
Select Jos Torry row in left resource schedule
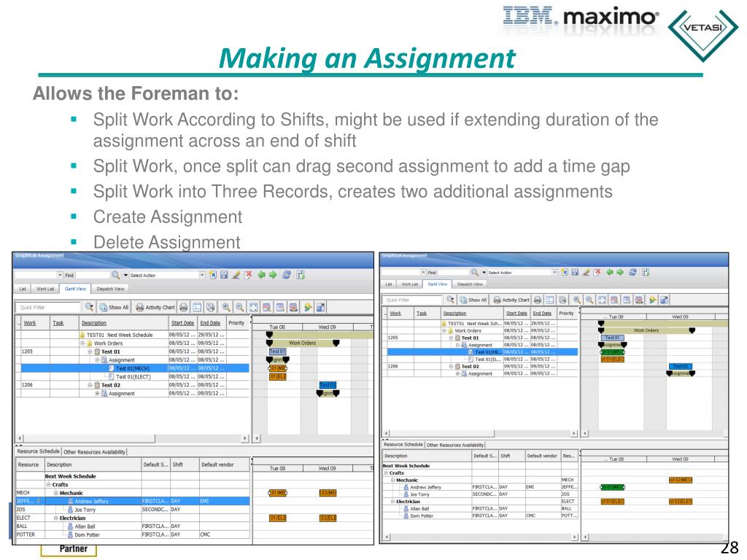click(133, 510)
